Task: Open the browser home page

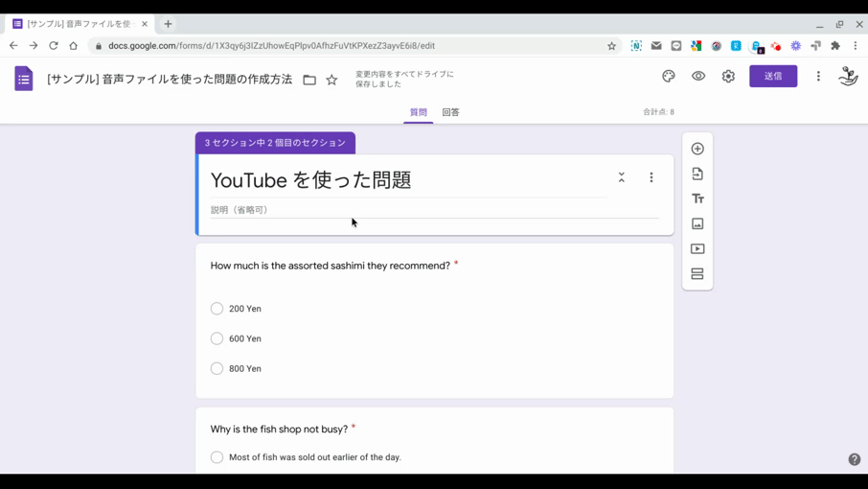Action: click(x=73, y=46)
